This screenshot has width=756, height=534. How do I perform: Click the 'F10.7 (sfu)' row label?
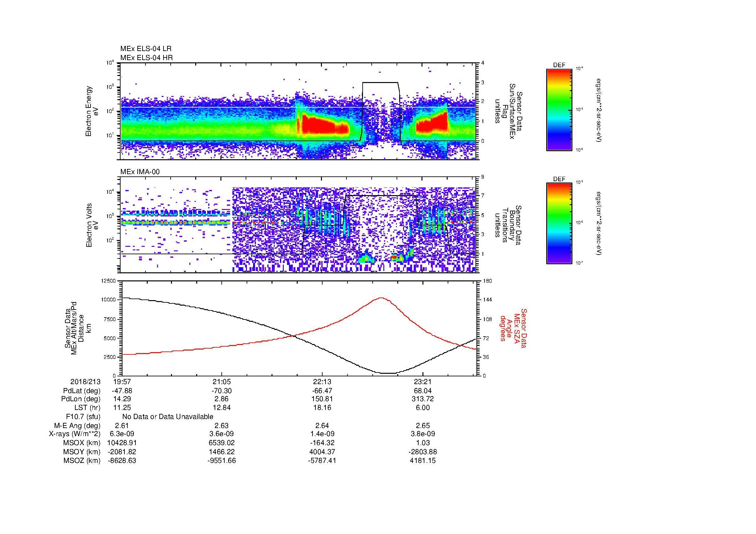point(83,417)
